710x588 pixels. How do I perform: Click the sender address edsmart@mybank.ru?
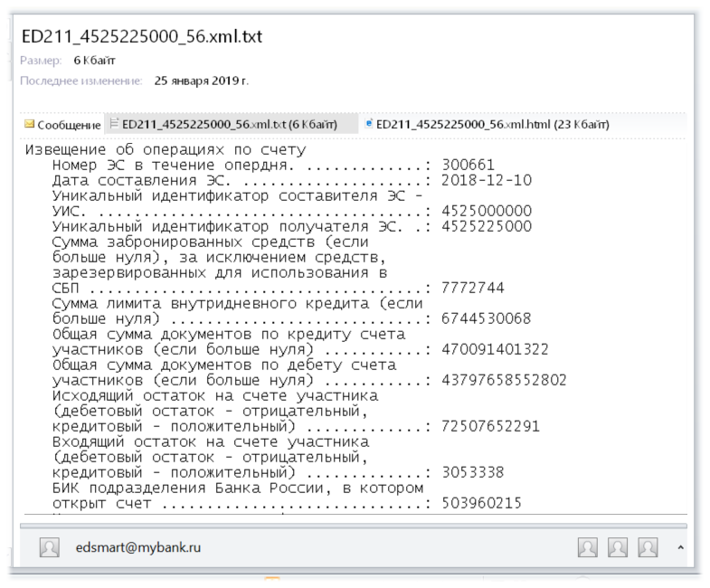pyautogui.click(x=138, y=547)
